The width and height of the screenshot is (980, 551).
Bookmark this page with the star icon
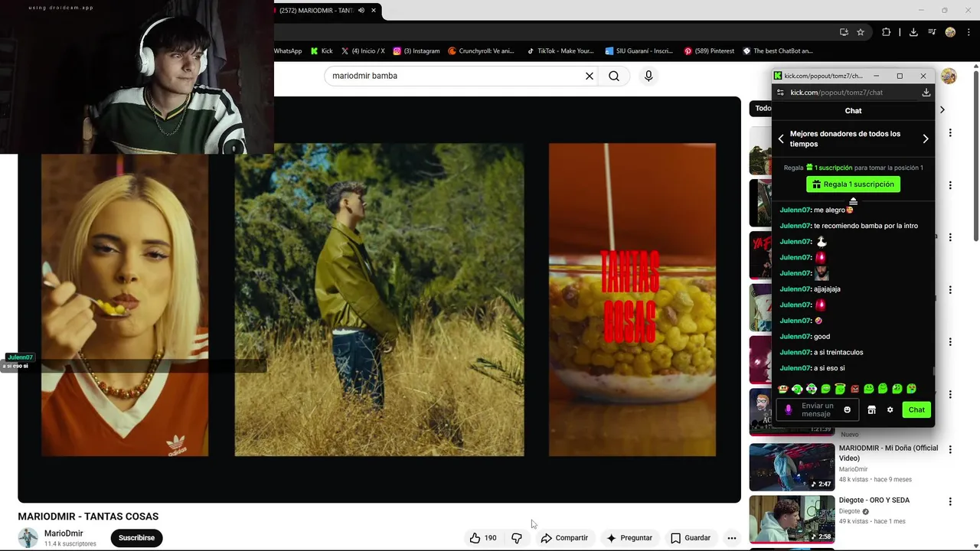tap(861, 32)
